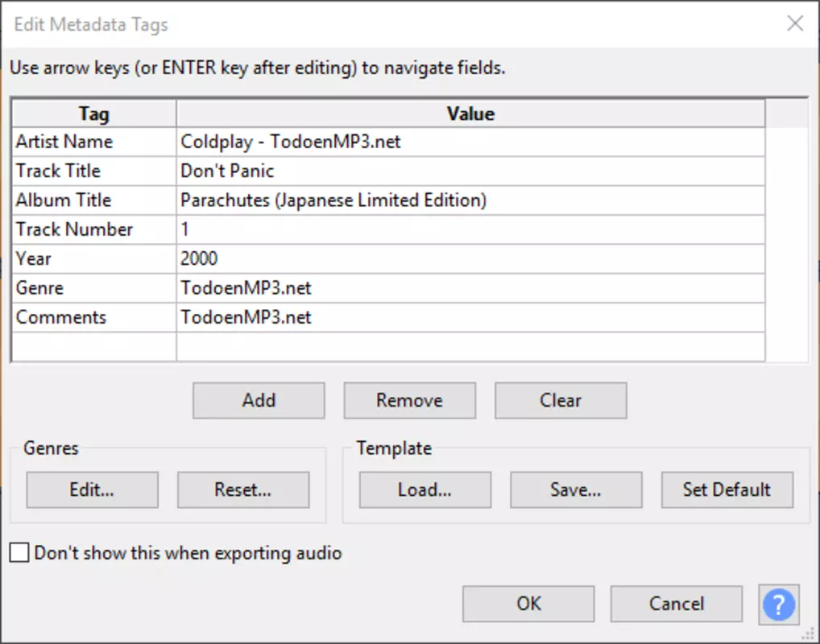Save the metadata template

point(576,489)
